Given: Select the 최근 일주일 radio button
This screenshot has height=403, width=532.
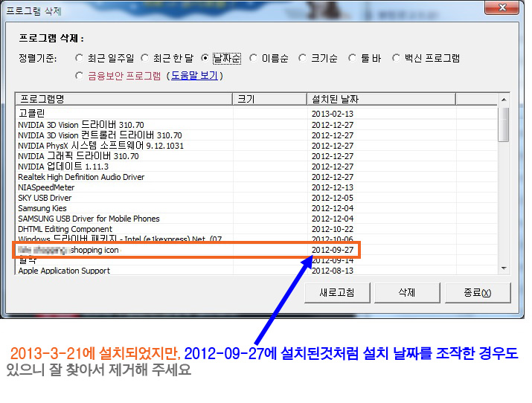Looking at the screenshot, I should 80,58.
